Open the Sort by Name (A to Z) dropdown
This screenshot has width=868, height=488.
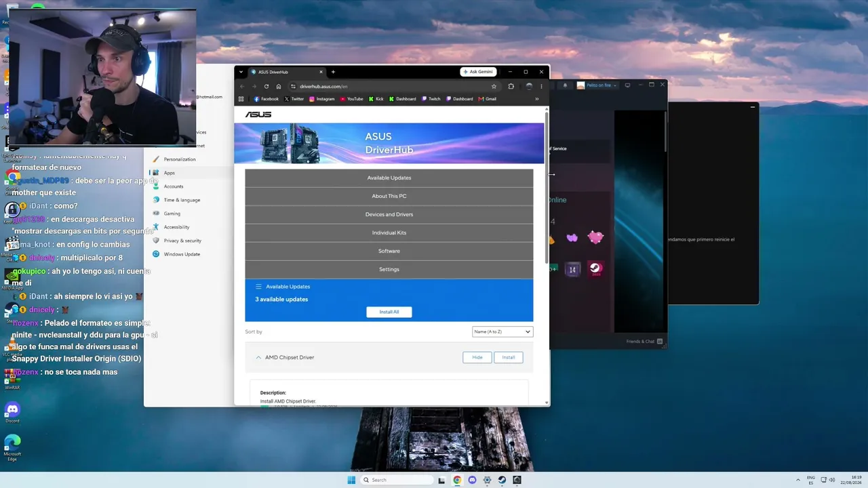502,331
